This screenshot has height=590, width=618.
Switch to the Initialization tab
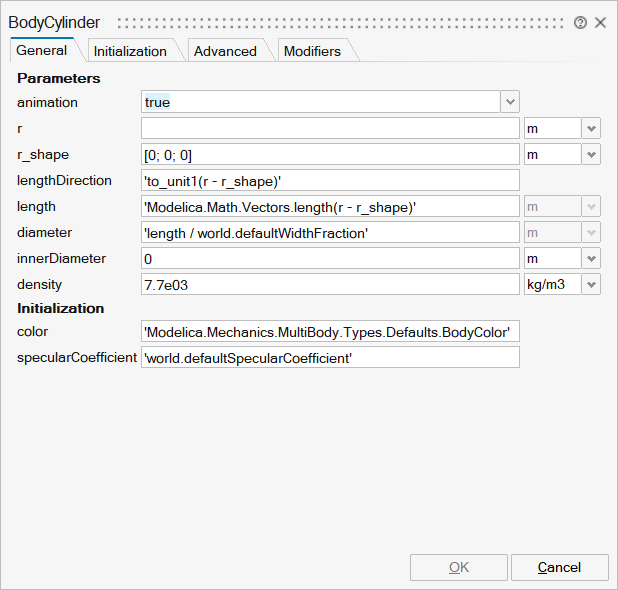[x=130, y=51]
